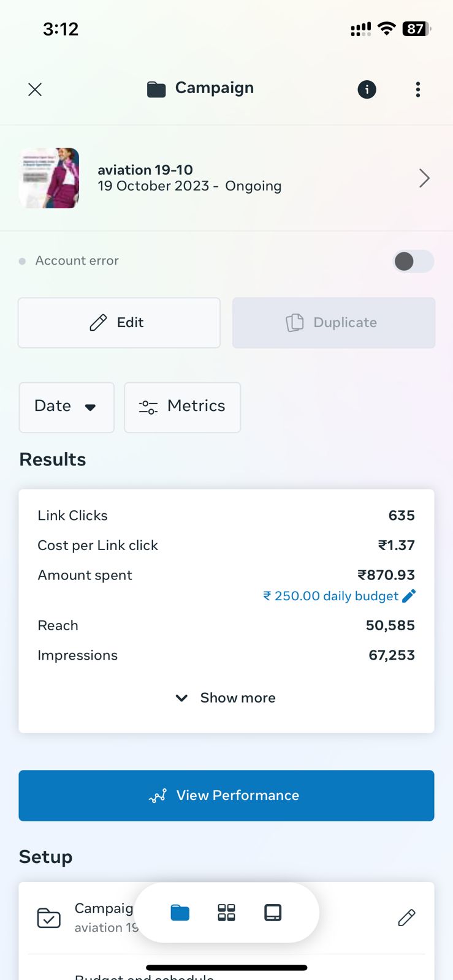Open the Metrics filter
Screen dimensions: 453x980
coord(182,407)
